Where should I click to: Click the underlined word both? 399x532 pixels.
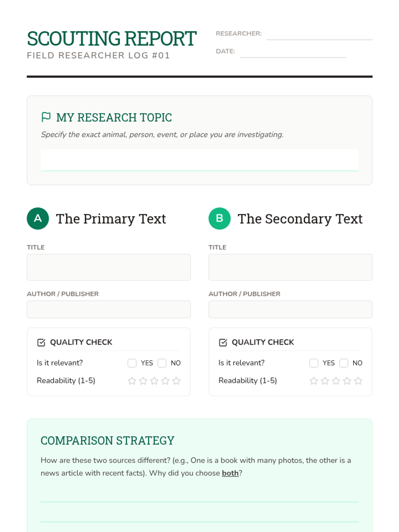click(x=230, y=473)
